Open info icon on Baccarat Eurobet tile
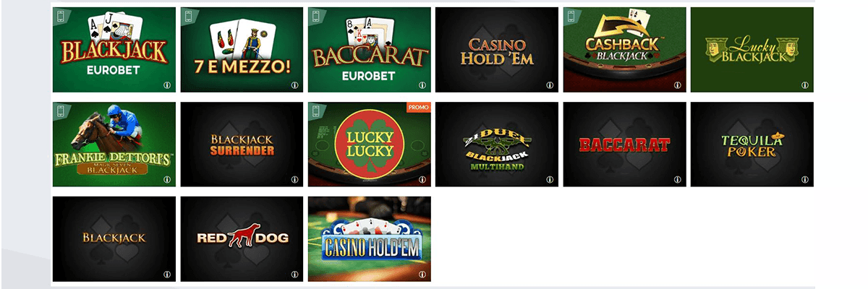The height and width of the screenshot is (289, 868). pyautogui.click(x=422, y=85)
